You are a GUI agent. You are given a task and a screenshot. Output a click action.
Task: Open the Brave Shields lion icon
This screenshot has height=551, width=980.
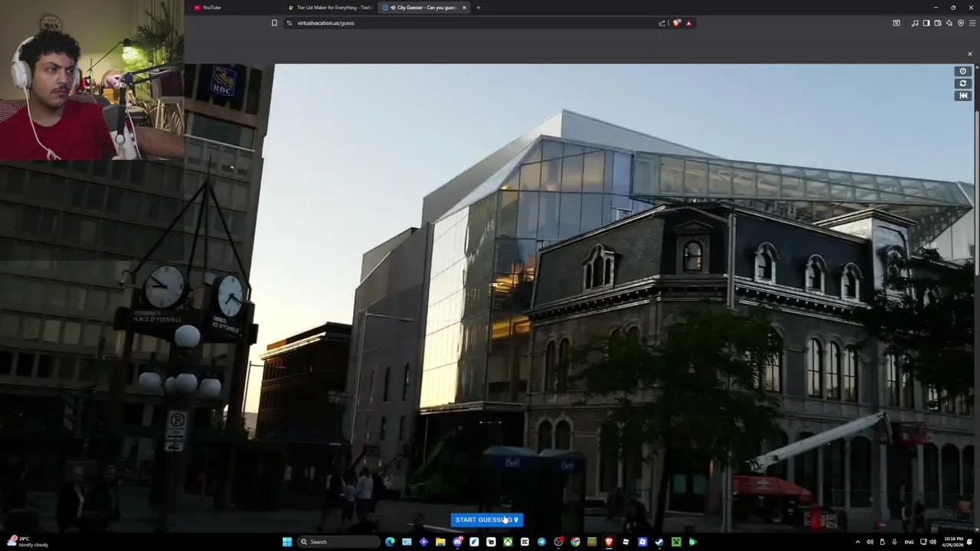click(x=676, y=23)
